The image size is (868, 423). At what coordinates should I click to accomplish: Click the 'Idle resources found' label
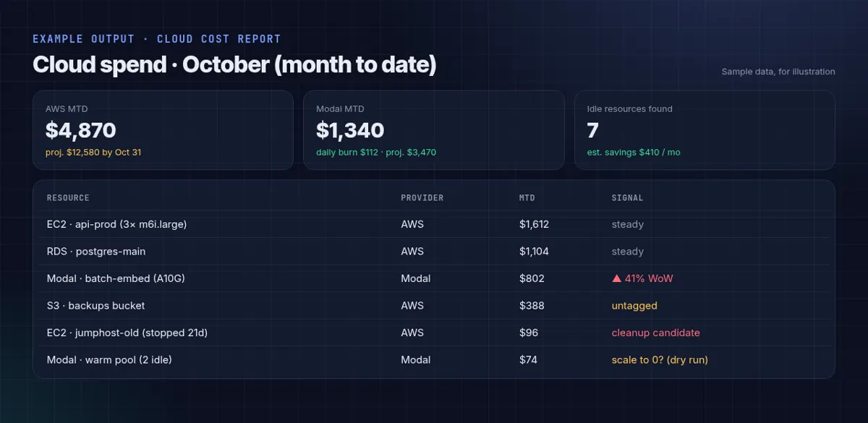click(629, 109)
